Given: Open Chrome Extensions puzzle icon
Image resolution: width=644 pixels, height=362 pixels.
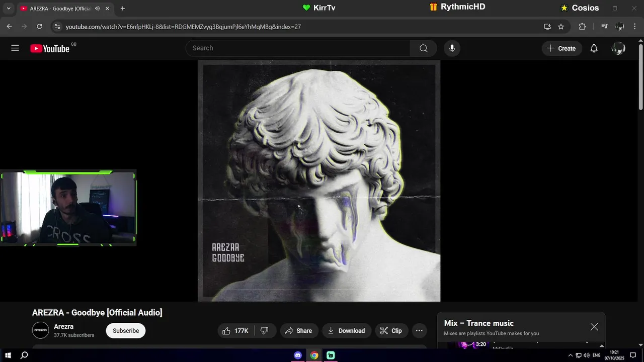Looking at the screenshot, I should [582, 27].
